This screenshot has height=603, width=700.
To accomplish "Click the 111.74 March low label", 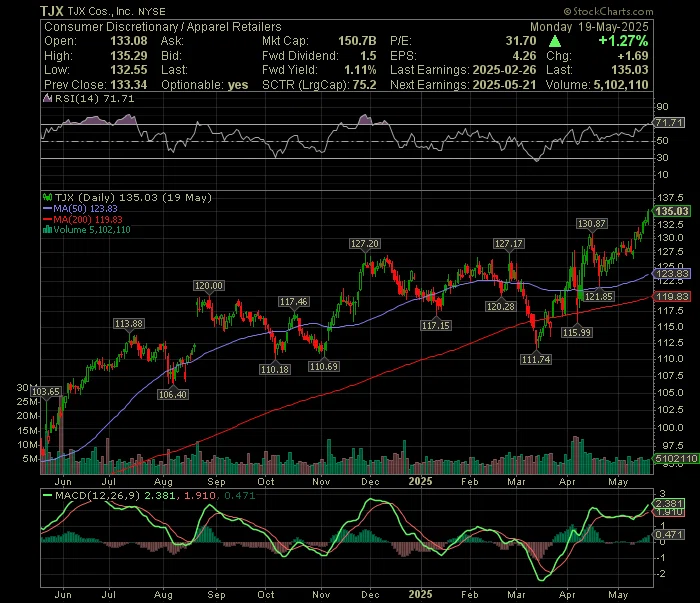I will [x=536, y=359].
